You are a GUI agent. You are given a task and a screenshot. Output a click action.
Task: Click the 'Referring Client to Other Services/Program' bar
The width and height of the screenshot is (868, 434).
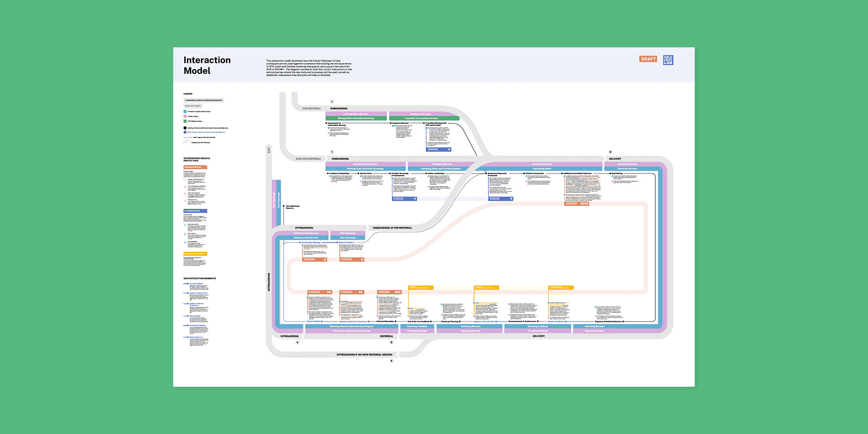point(352,326)
